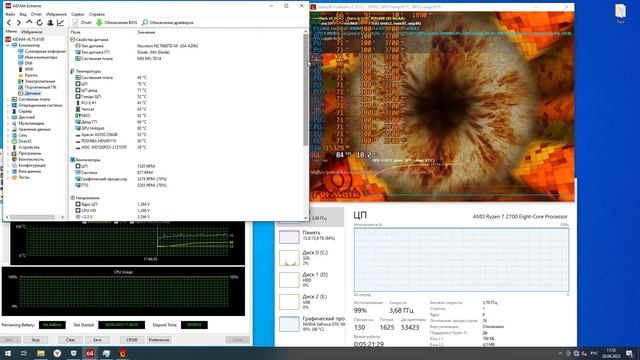This screenshot has height=360, width=640.
Task: Select Электропитание in the tree
Action: coord(40,81)
